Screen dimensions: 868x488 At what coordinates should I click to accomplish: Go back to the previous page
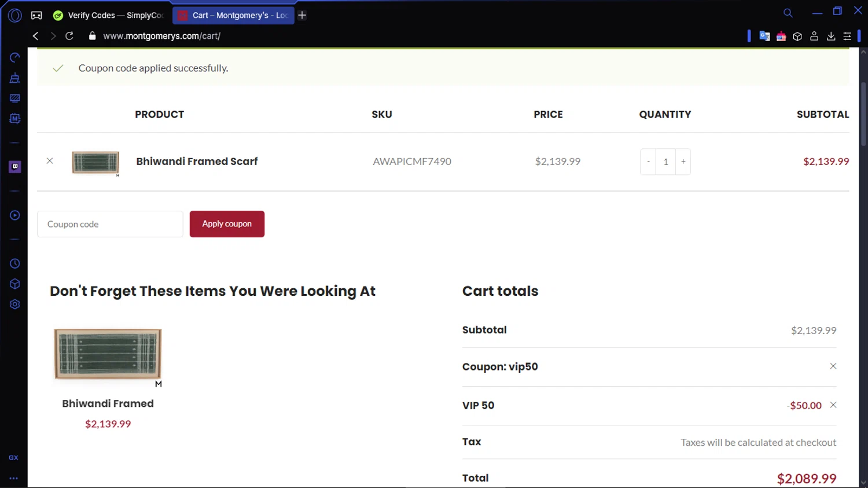tap(36, 36)
